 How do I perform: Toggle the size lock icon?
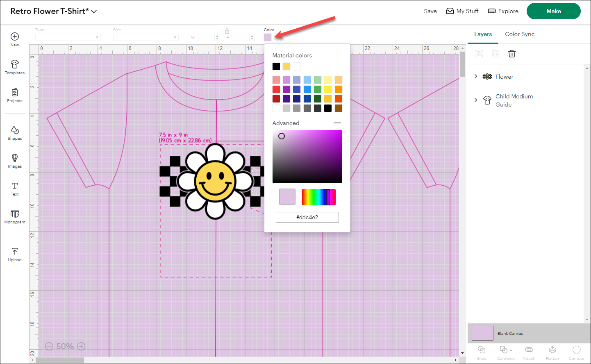227,31
